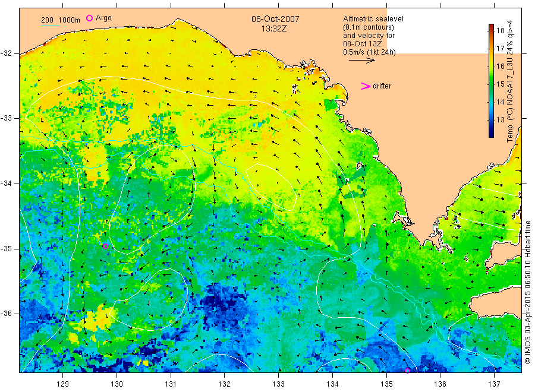
Task: Click the "200" isobath legend text
Action: coord(47,20)
